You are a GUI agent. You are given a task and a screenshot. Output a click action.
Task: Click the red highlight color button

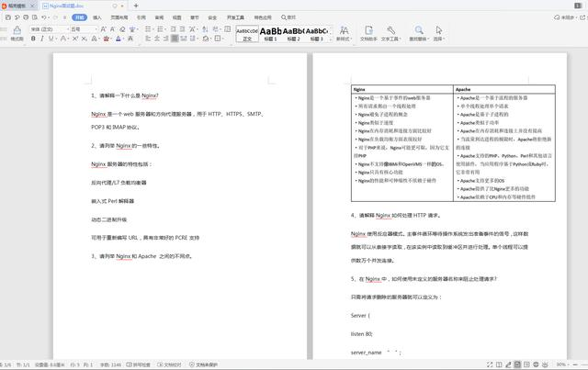(x=107, y=39)
